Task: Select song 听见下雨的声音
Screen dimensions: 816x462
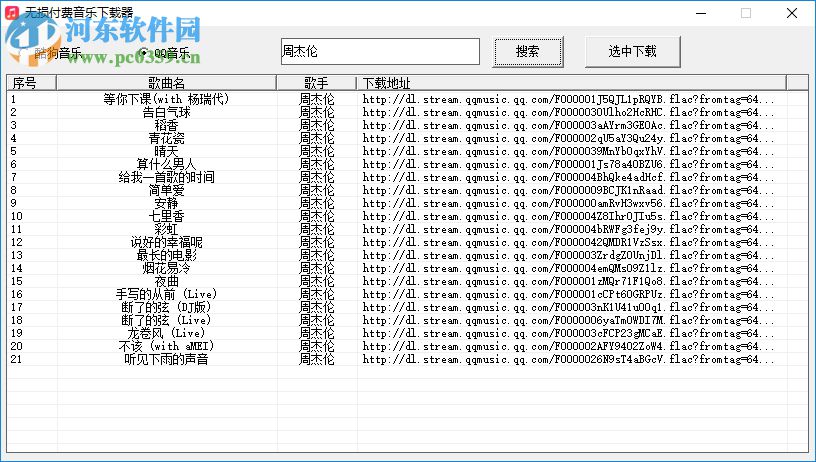Action: coord(166,359)
